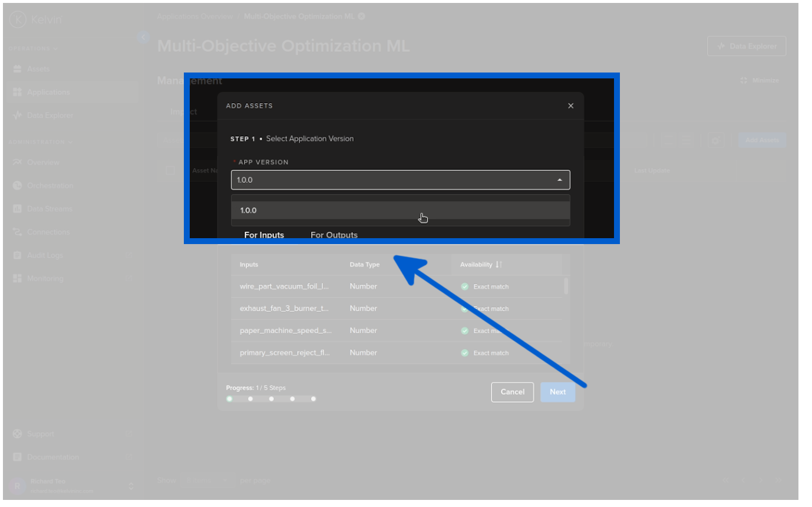Click the Applications sidebar icon

click(x=17, y=92)
